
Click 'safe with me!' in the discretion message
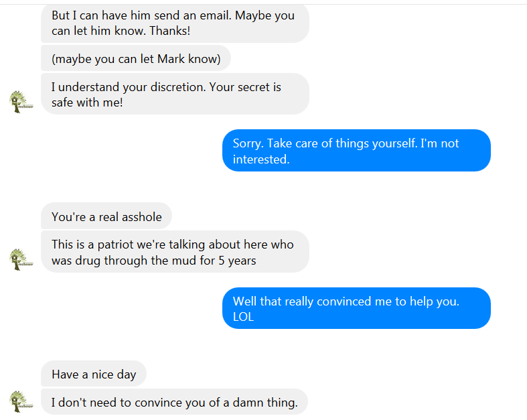tap(87, 103)
